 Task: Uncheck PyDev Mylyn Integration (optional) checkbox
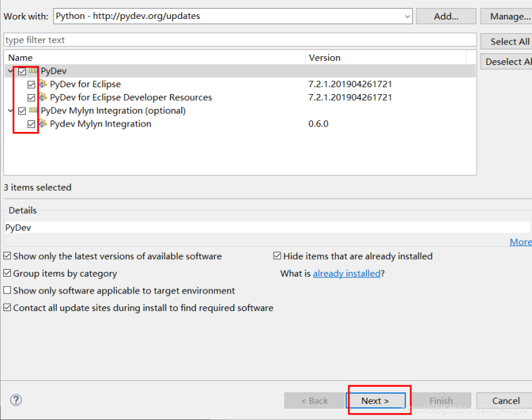(22, 111)
